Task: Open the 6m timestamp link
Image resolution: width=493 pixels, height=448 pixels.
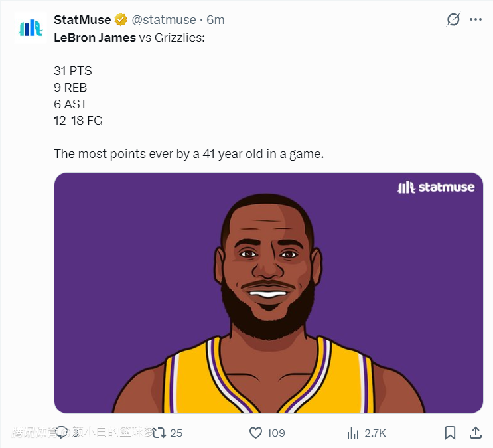Action: (216, 19)
